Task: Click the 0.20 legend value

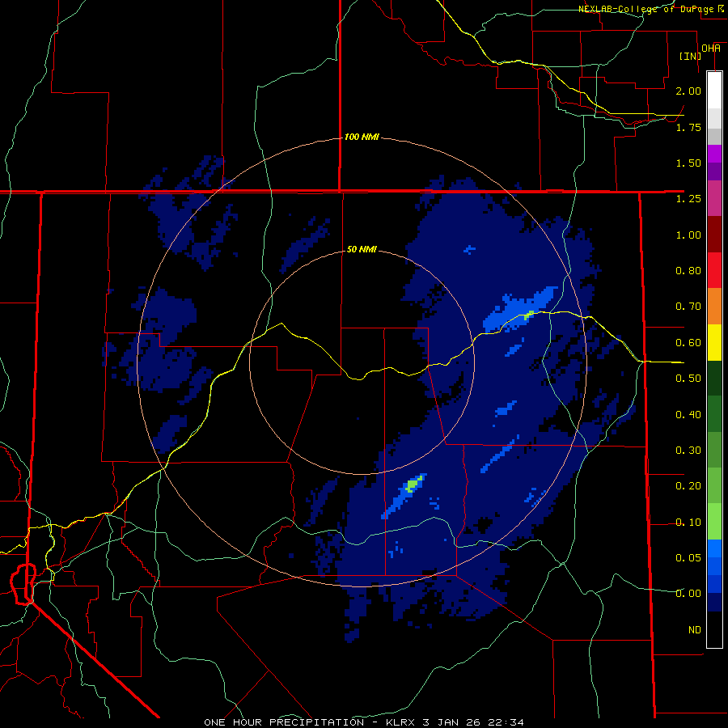Action: (x=688, y=486)
